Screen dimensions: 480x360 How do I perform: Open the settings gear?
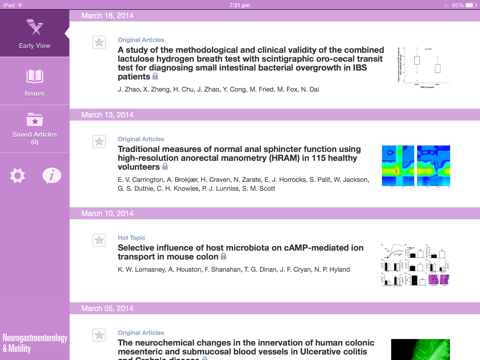pyautogui.click(x=17, y=176)
